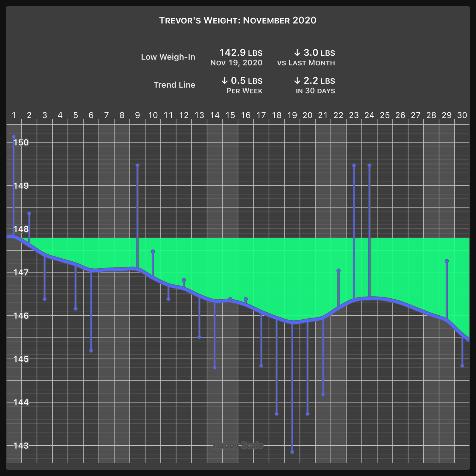Select day 30 on the date axis
Screen dimensions: 476x476
coord(462,115)
